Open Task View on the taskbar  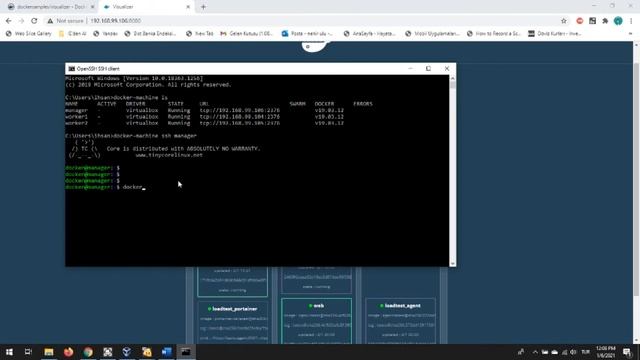pyautogui.click(x=28, y=352)
